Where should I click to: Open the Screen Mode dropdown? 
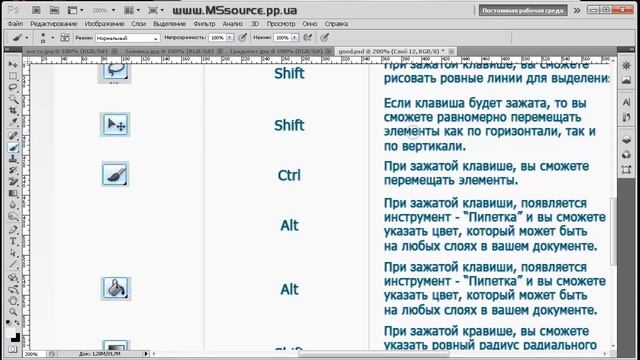(x=156, y=10)
